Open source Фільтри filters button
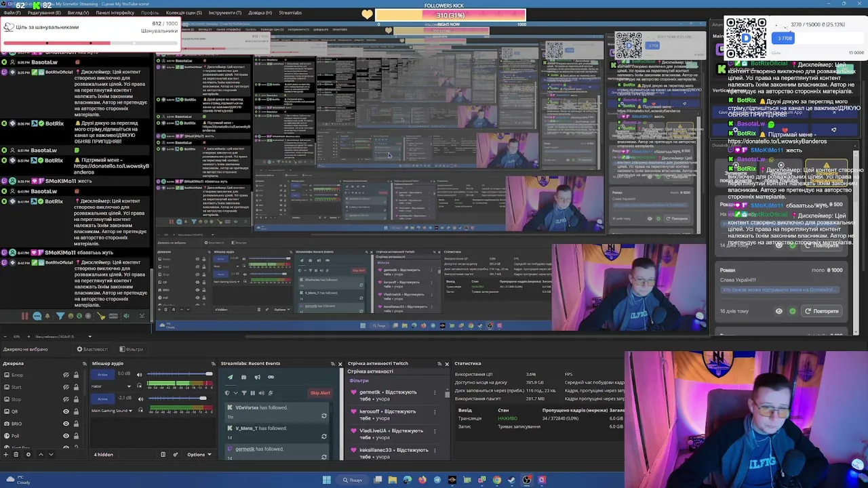 132,349
